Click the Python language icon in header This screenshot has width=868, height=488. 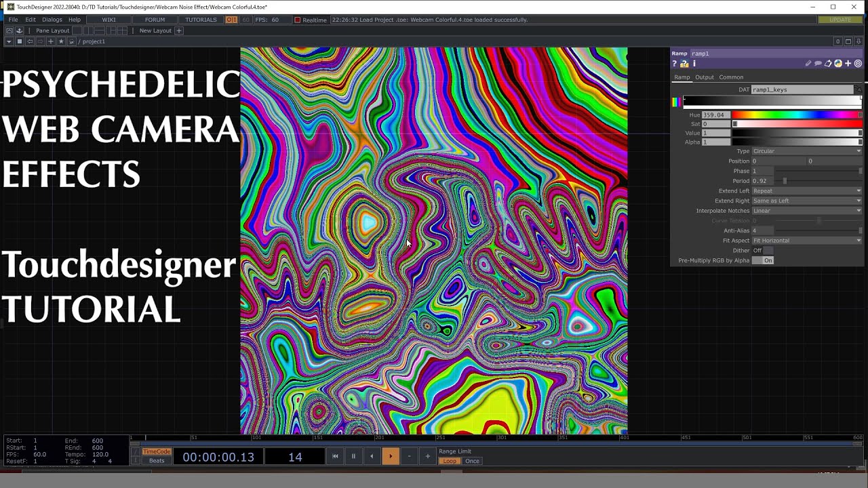(838, 64)
